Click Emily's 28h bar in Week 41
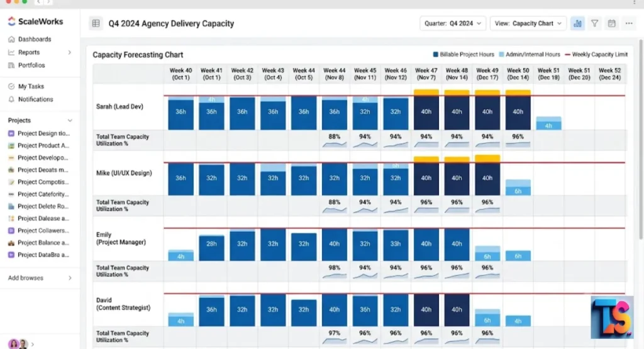 (x=211, y=248)
